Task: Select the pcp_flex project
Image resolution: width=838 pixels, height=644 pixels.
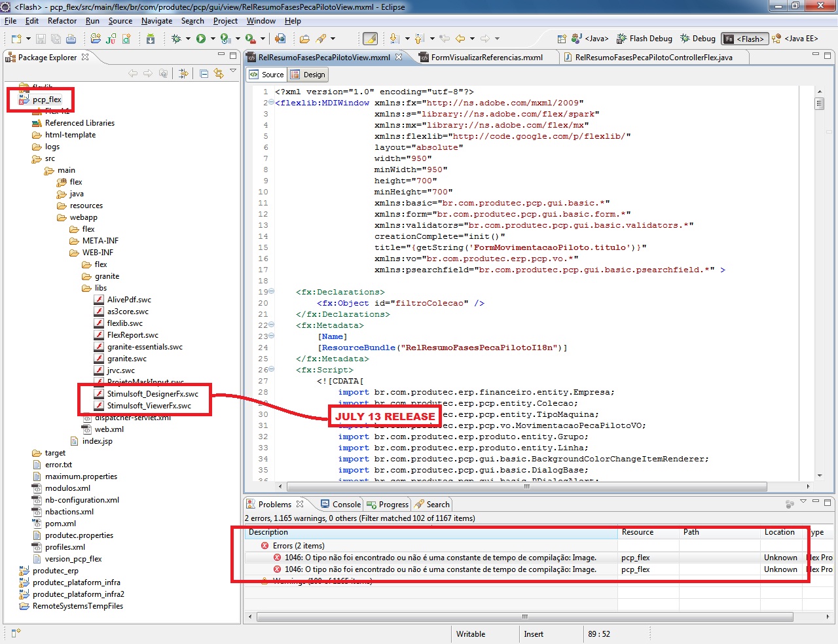Action: (x=46, y=99)
